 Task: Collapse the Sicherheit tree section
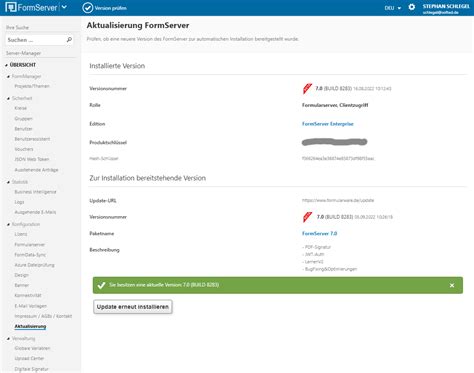pos(8,98)
